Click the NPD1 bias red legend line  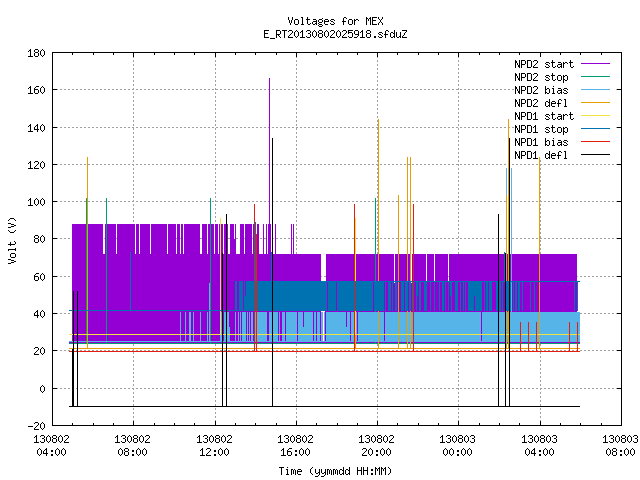595,142
